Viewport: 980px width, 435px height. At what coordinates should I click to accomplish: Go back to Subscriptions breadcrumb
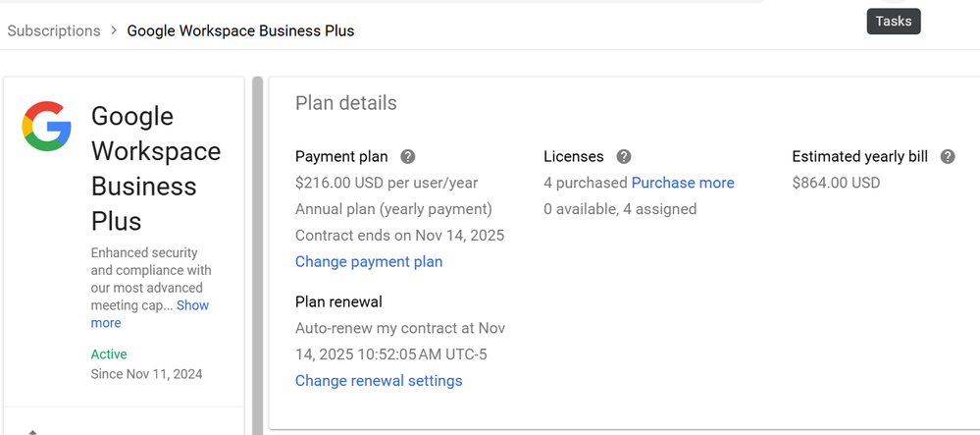54,30
